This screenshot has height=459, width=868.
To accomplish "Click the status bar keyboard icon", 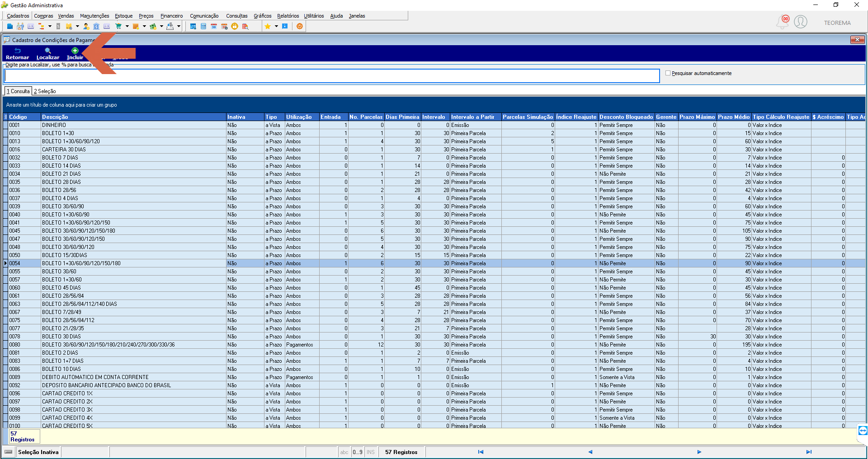I will pos(9,452).
